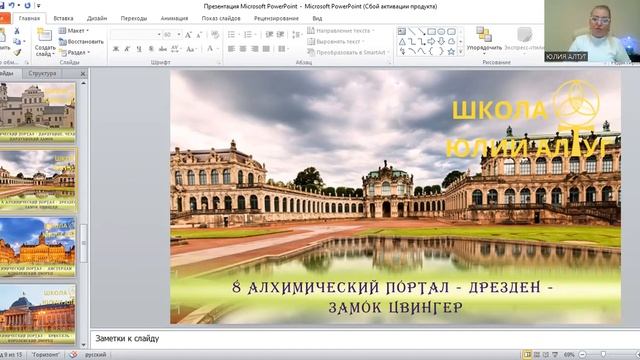Open the character spacing AV dropdown
Image resolution: width=640 pixels, height=360 pixels.
(x=176, y=49)
